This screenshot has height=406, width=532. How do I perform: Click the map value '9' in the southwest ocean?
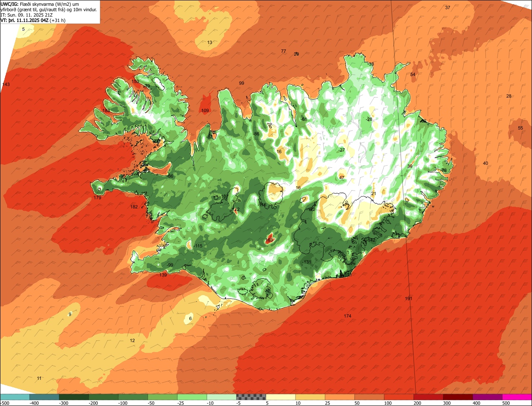[x=70, y=314]
